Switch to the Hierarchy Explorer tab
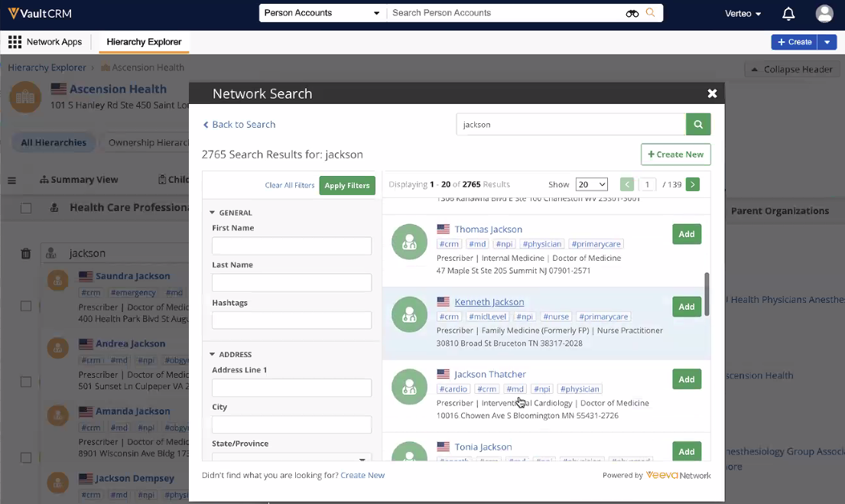Image resolution: width=845 pixels, height=504 pixels. click(144, 42)
